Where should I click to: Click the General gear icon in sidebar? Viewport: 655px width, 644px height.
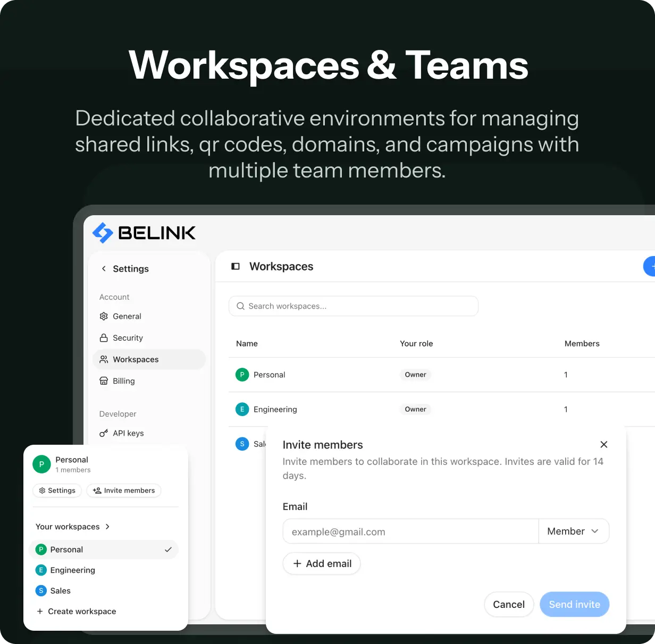pyautogui.click(x=104, y=316)
